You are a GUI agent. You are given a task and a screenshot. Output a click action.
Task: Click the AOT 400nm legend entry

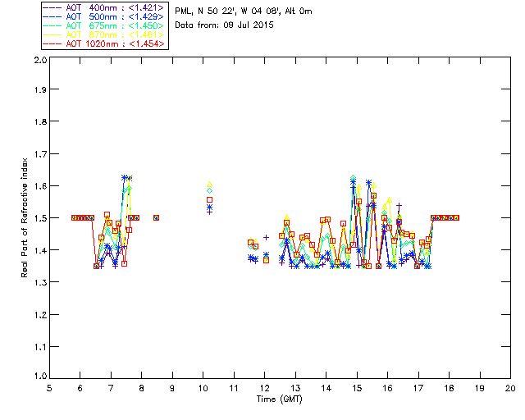pos(104,7)
